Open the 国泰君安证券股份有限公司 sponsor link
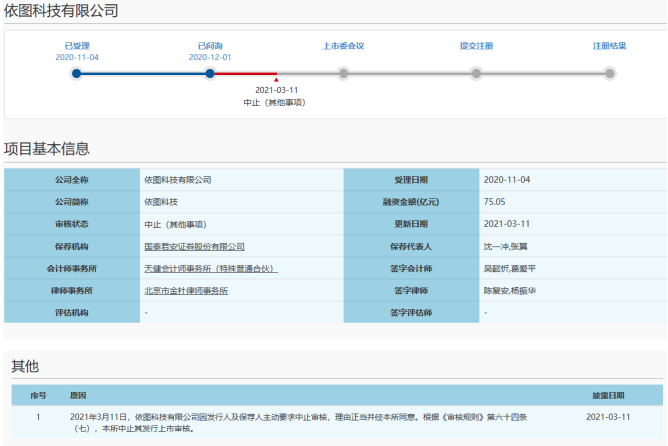 pos(194,247)
